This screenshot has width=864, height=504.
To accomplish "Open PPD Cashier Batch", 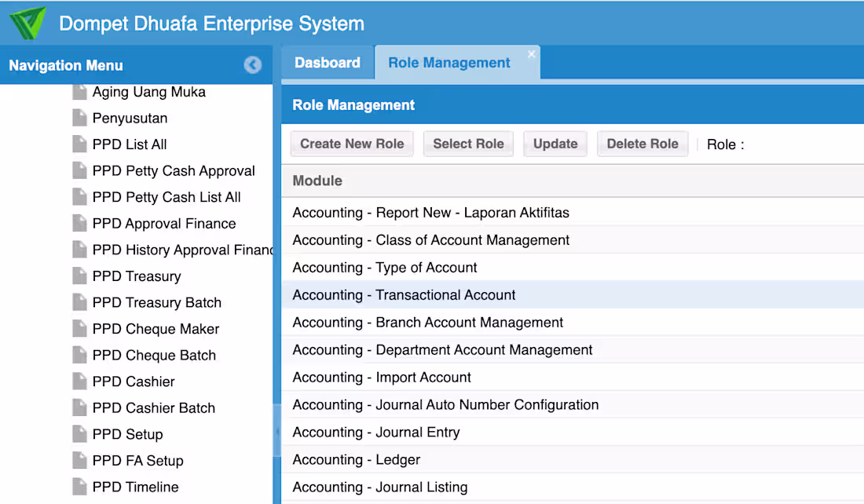I will click(154, 408).
